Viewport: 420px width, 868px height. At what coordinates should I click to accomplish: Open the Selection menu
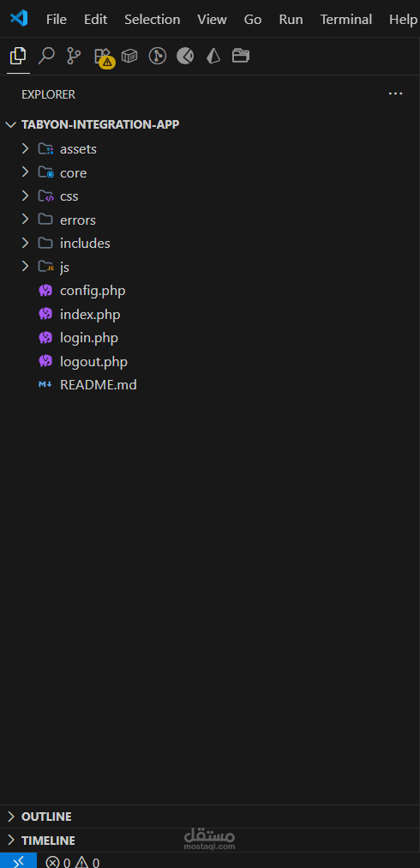tap(153, 20)
